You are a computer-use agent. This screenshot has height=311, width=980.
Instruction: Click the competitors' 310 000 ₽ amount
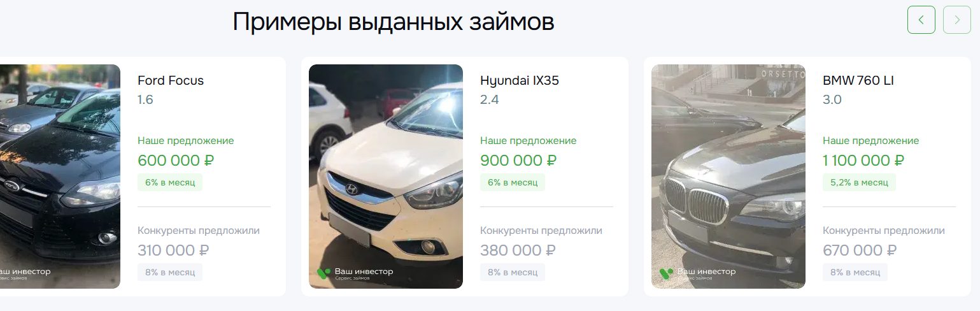(173, 250)
